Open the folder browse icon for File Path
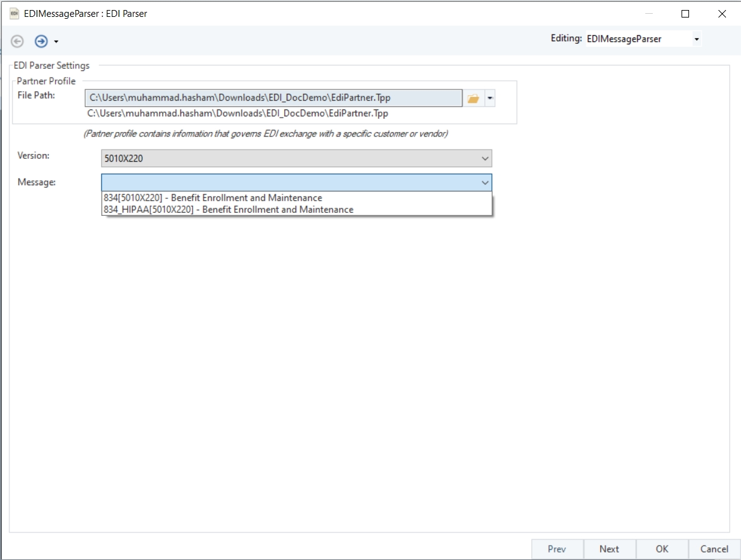 473,98
